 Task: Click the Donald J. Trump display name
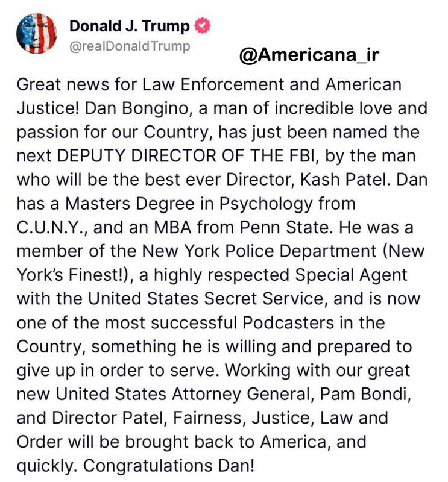tap(130, 26)
